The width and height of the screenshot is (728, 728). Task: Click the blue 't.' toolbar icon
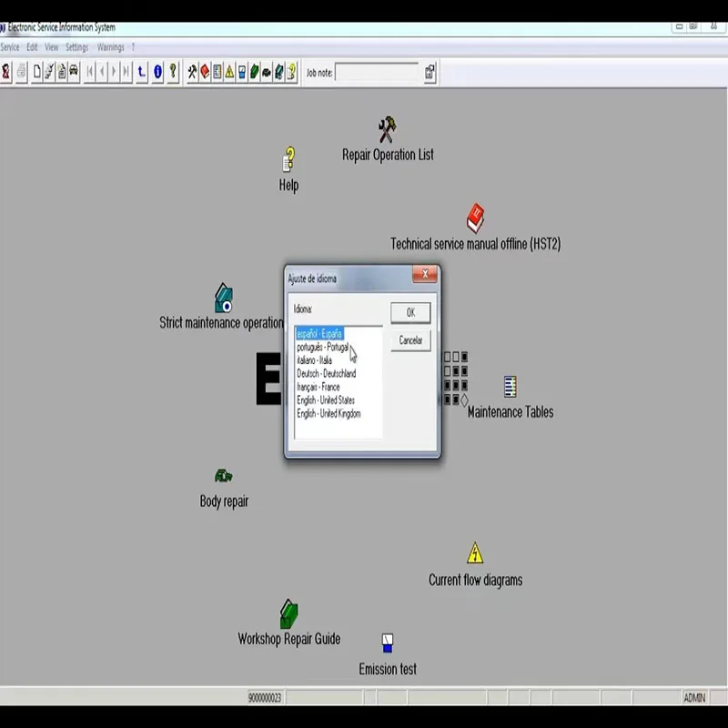tap(142, 72)
